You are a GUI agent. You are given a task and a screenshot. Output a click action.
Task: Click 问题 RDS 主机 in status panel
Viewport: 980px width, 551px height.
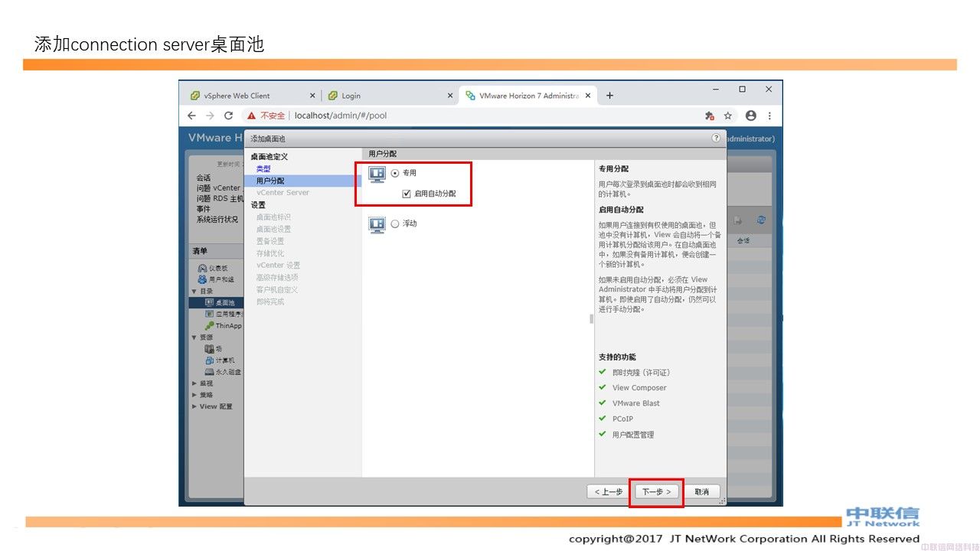[x=220, y=198]
